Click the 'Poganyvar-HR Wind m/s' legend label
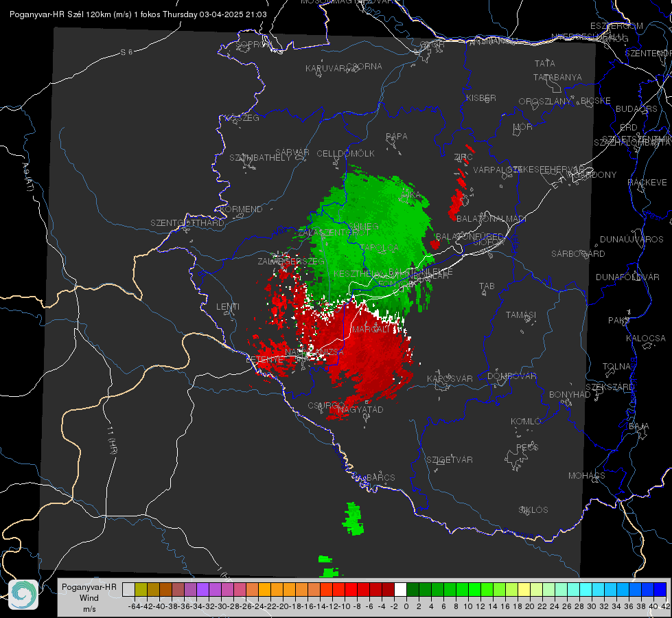Viewport: 672px width, 618px height. [x=89, y=598]
